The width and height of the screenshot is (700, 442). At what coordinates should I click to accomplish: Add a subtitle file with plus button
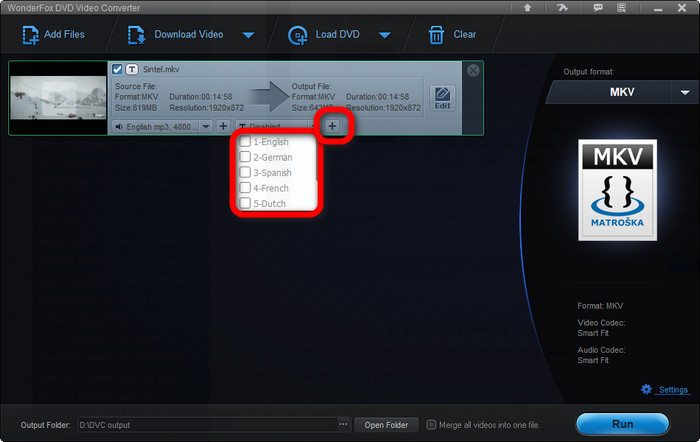[332, 126]
